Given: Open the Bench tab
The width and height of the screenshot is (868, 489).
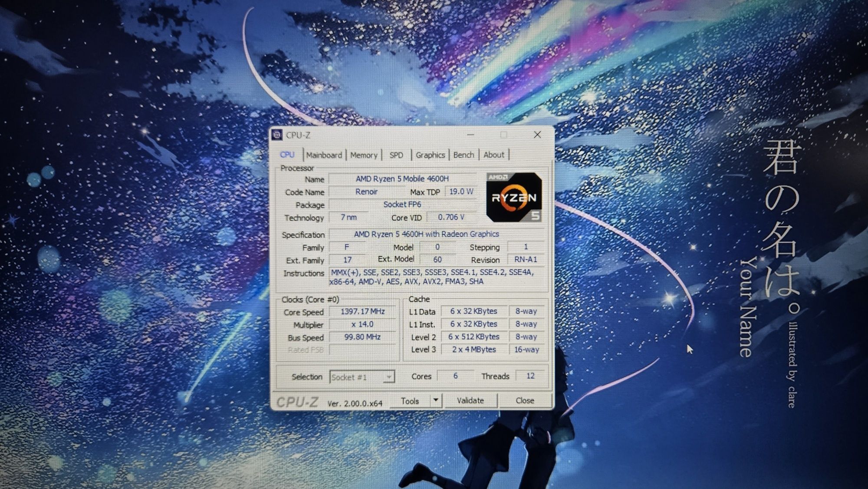Looking at the screenshot, I should coord(464,155).
